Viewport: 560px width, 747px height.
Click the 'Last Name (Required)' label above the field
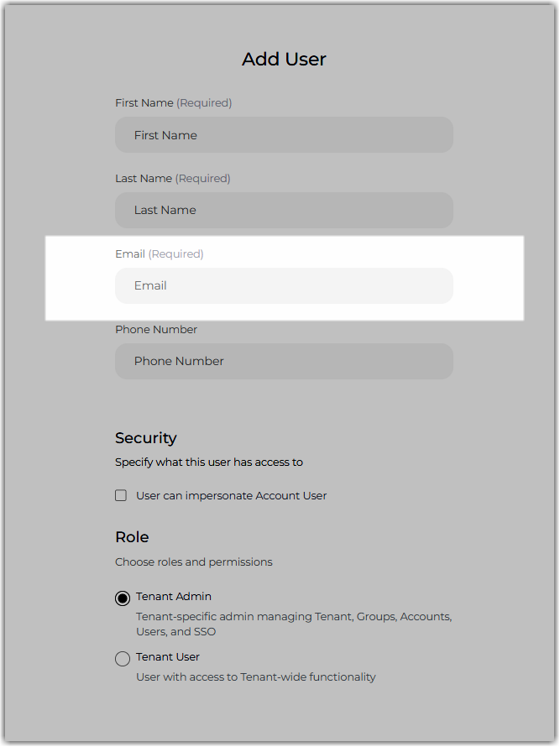(173, 179)
